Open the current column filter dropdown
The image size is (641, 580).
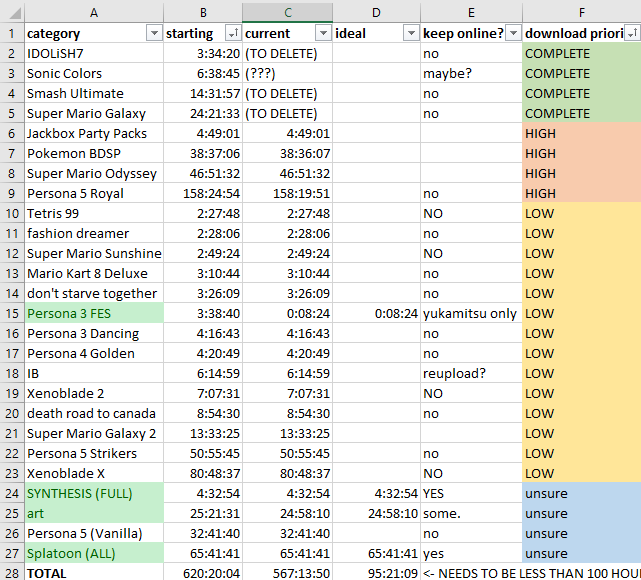tap(323, 33)
